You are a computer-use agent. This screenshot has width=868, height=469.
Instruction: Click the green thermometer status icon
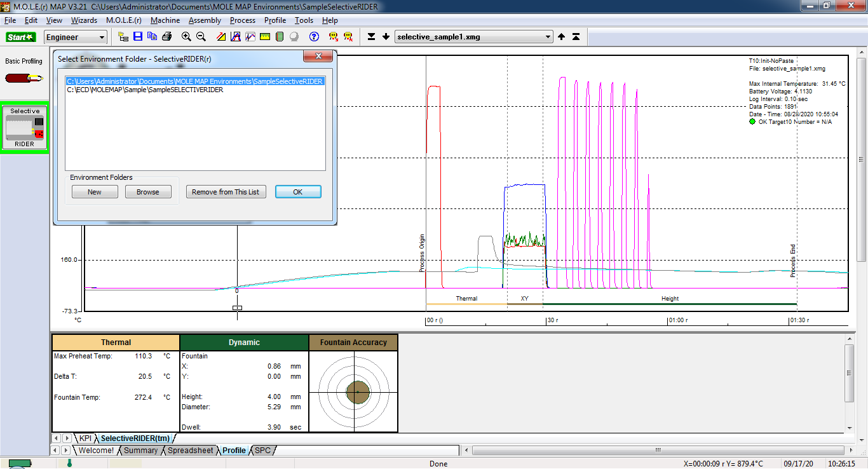[69, 463]
